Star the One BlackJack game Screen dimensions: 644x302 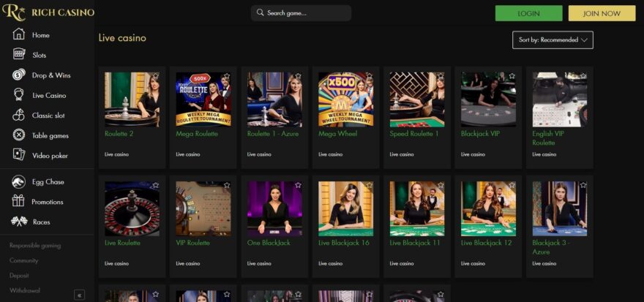pos(298,186)
